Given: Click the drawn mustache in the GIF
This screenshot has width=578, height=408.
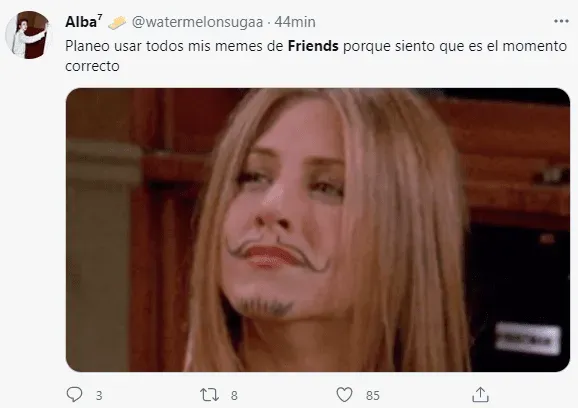Looking at the screenshot, I should [x=277, y=252].
